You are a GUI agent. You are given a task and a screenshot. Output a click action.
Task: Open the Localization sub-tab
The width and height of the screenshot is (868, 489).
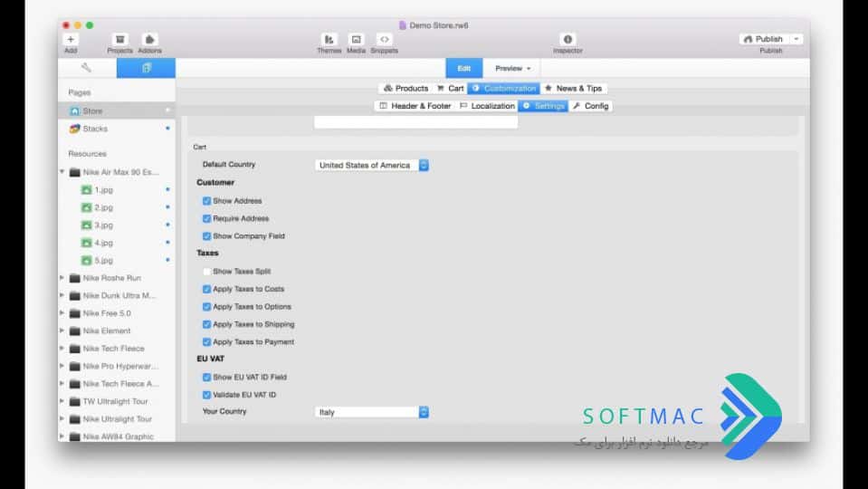[487, 106]
